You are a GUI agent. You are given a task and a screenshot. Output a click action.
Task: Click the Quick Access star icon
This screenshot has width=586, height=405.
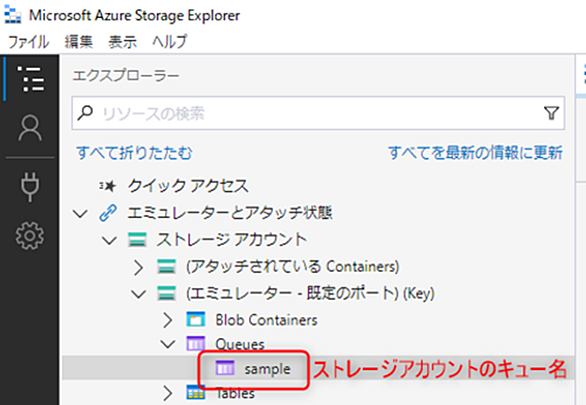(x=108, y=186)
